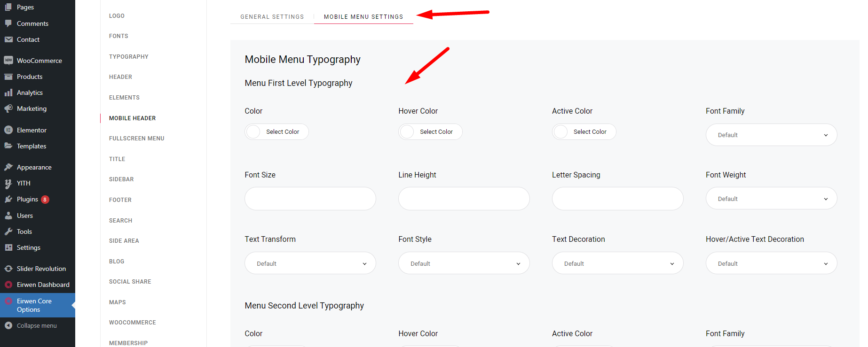868x347 pixels.
Task: Open the Maps options section
Action: 118,302
